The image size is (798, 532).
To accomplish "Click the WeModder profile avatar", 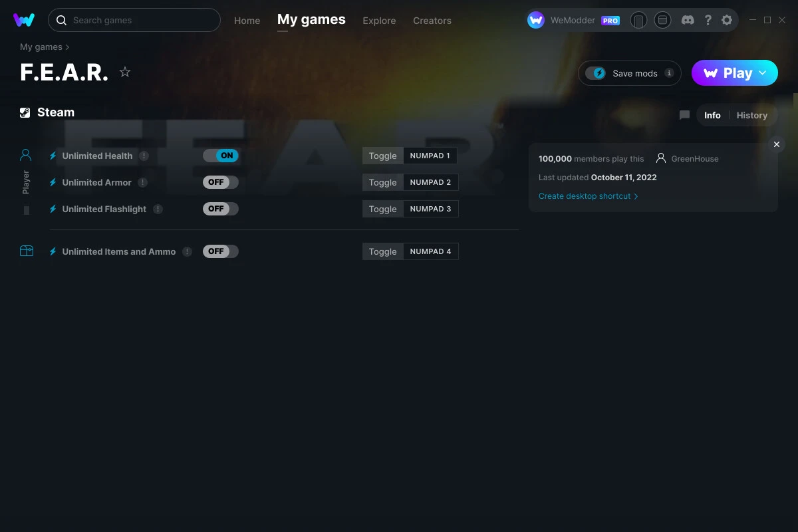I will coord(536,20).
